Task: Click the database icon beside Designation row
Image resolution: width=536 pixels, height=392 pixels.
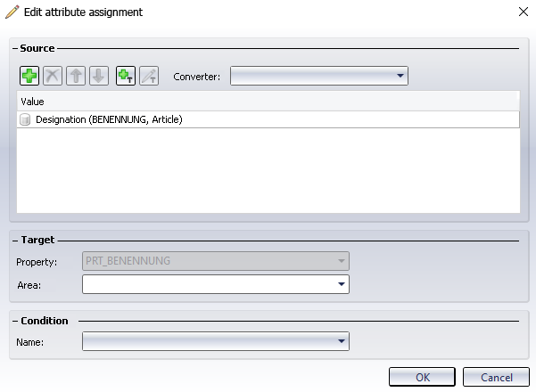Action: [x=25, y=120]
